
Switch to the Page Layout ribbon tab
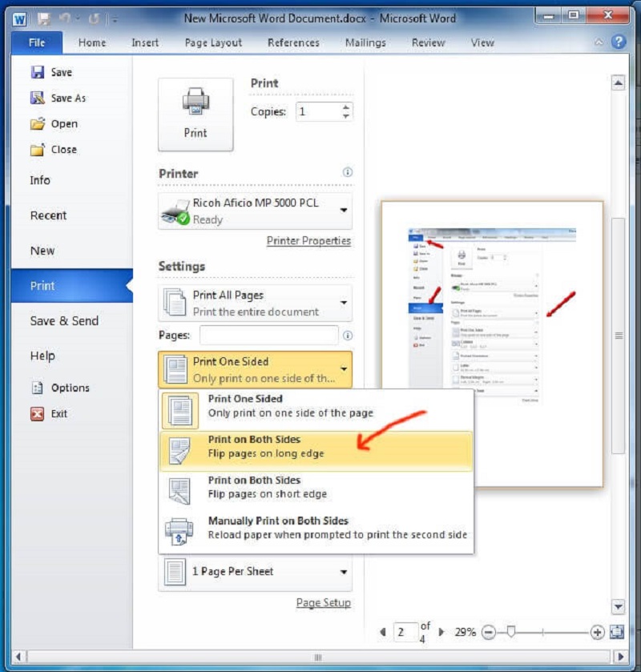pyautogui.click(x=212, y=42)
